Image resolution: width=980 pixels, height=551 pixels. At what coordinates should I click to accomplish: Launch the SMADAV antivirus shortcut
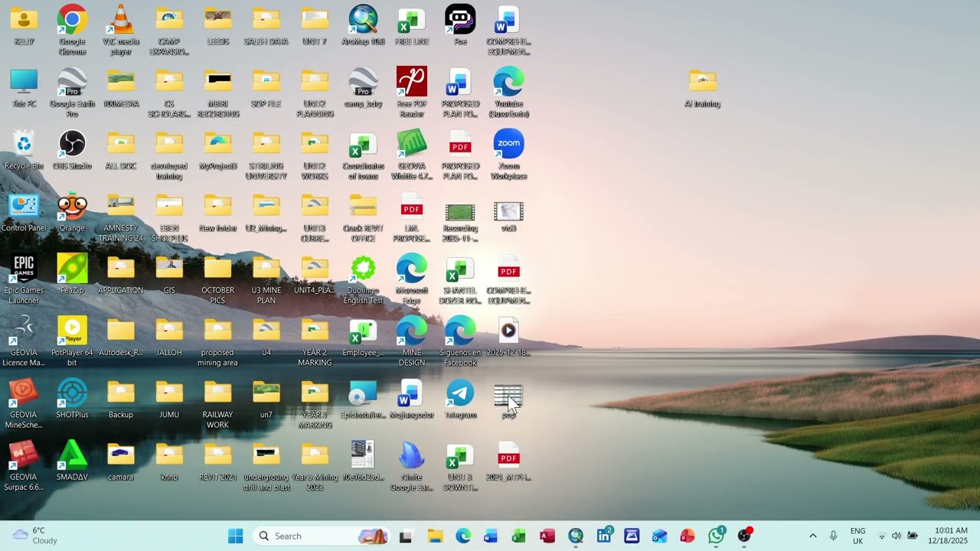pyautogui.click(x=72, y=461)
